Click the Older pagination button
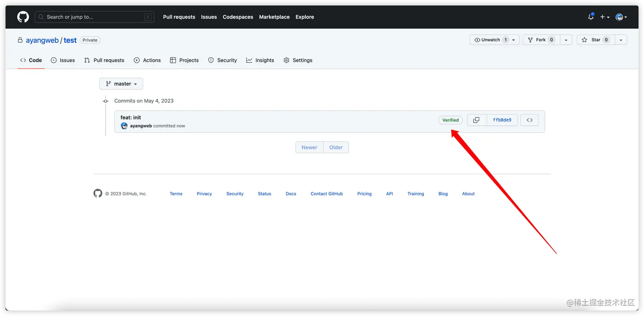The width and height of the screenshot is (644, 316). [x=336, y=148]
